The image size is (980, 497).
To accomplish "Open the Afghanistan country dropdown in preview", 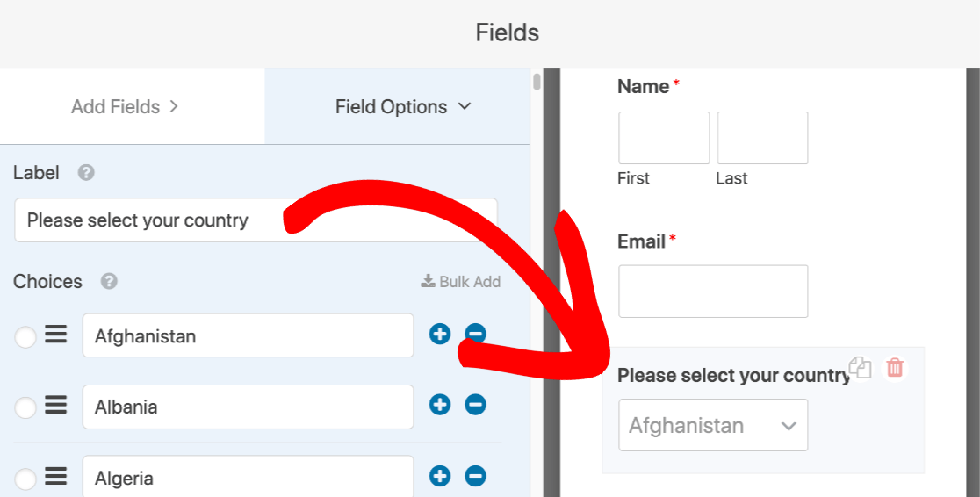I will 713,426.
